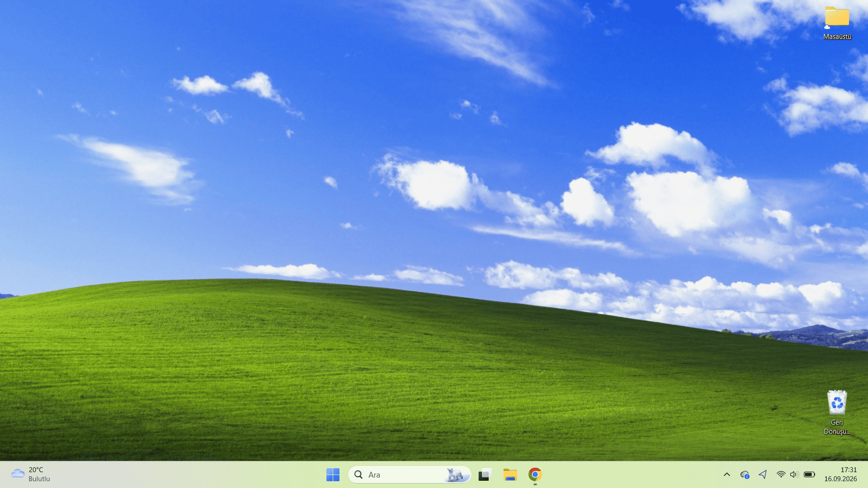Viewport: 868px width, 488px height.
Task: Open the Wi-Fi network tray icon
Action: click(x=781, y=474)
